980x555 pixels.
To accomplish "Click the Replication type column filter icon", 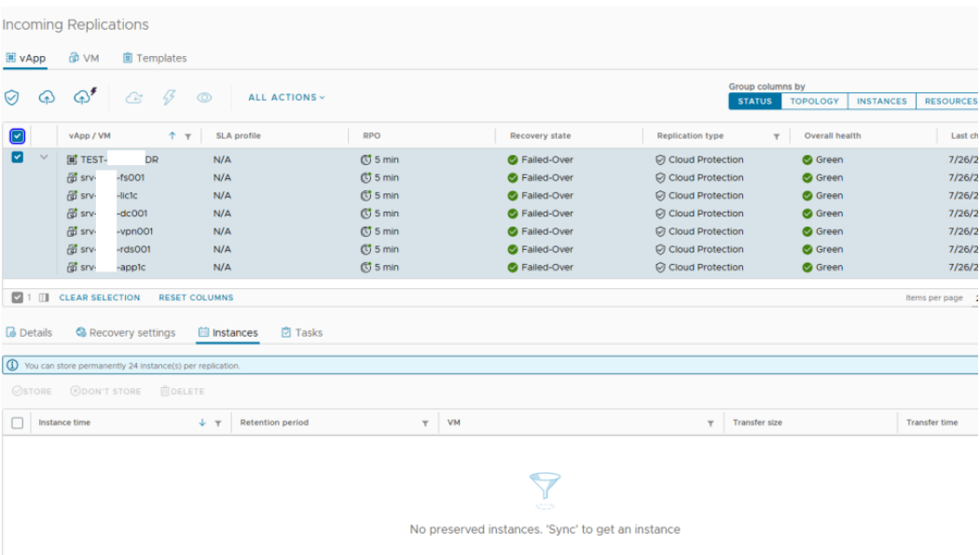I will click(x=776, y=136).
